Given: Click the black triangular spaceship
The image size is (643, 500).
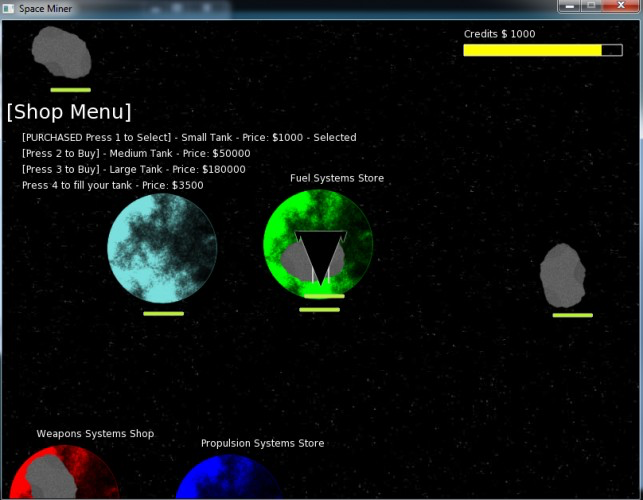Looking at the screenshot, I should [x=321, y=258].
